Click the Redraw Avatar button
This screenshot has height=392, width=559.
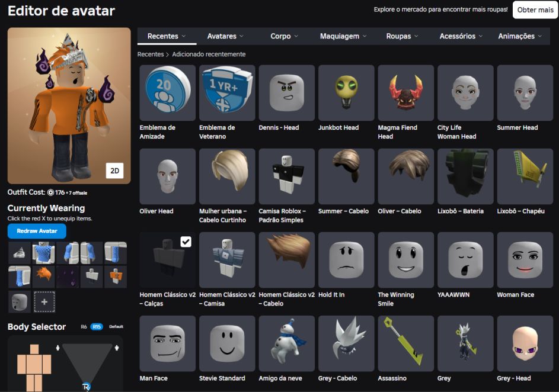(37, 231)
